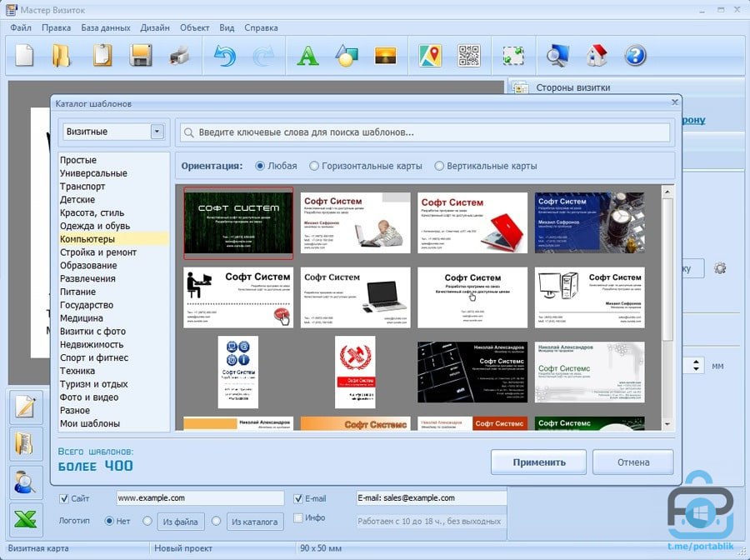Image resolution: width=750 pixels, height=560 pixels.
Task: Select radio button before Из каталога
Action: pos(216,521)
